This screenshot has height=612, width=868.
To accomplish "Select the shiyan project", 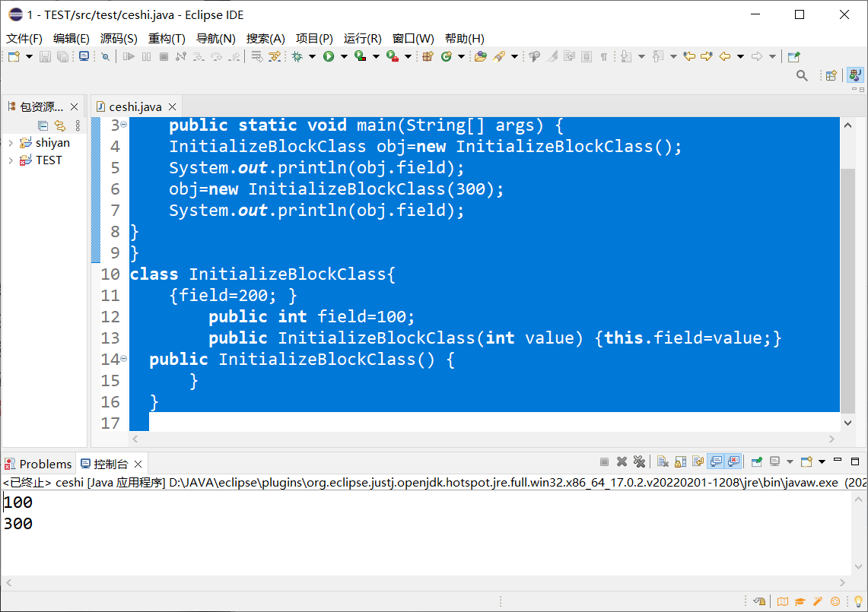I will tap(52, 143).
